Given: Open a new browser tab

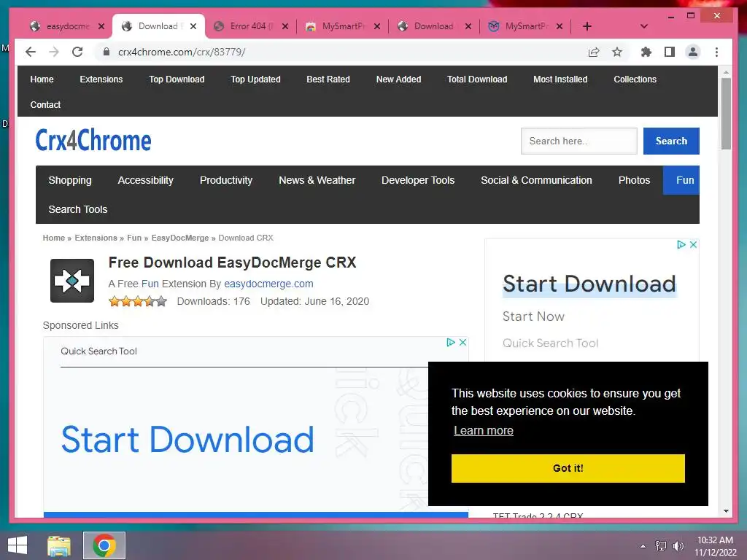Looking at the screenshot, I should (x=587, y=26).
